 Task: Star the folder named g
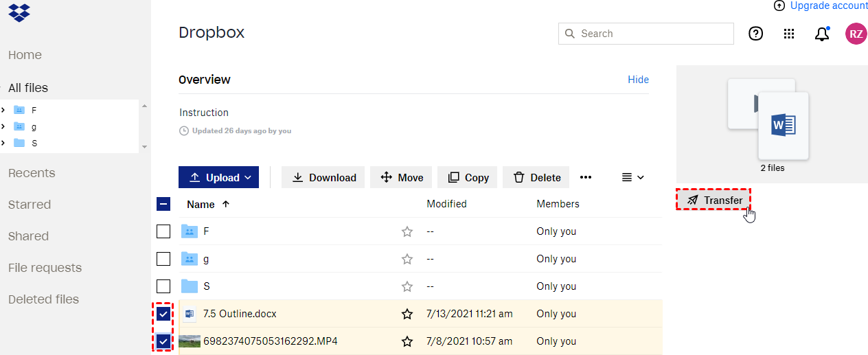point(407,259)
